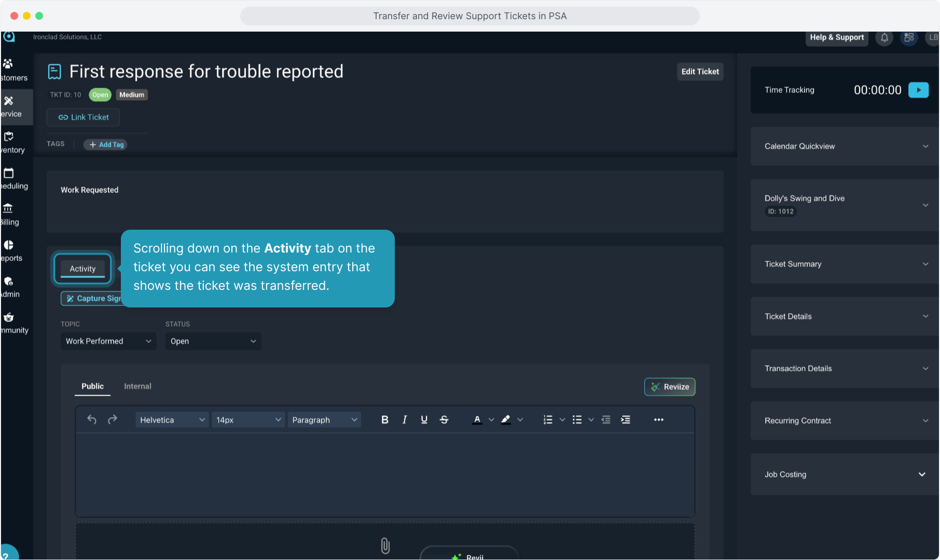Expand the Ticket Summary panel
The image size is (940, 560).
(845, 264)
